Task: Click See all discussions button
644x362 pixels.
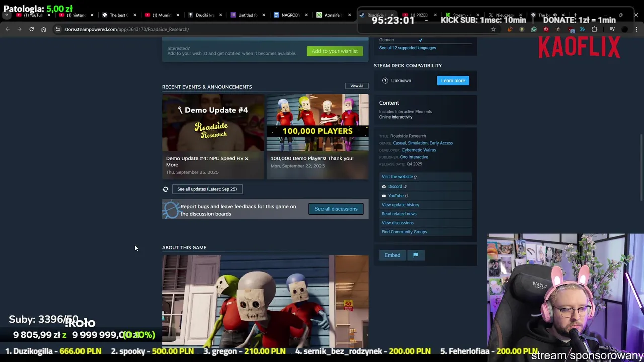Action: (336, 209)
